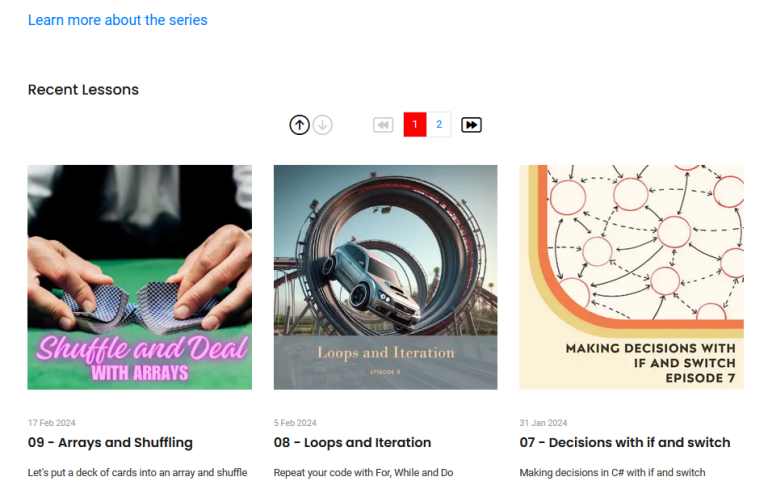768x481 pixels.
Task: Click the fast-forward to last page icon
Action: [471, 125]
